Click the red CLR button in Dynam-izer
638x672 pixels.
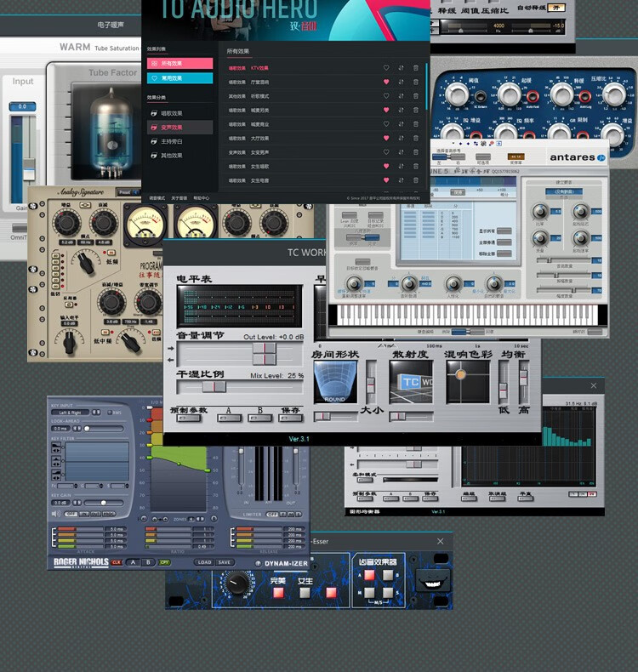pyautogui.click(x=117, y=562)
